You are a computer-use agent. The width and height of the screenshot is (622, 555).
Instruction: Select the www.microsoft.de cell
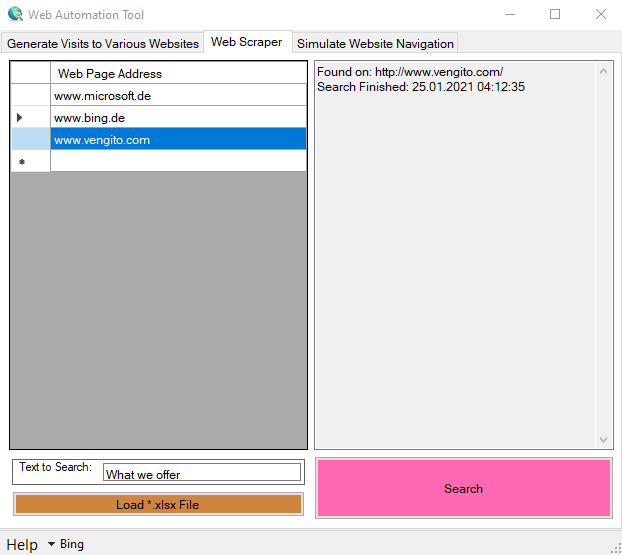pos(178,95)
